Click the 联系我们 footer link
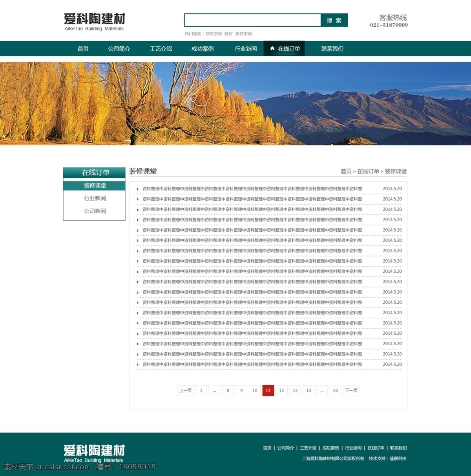 tap(398, 448)
